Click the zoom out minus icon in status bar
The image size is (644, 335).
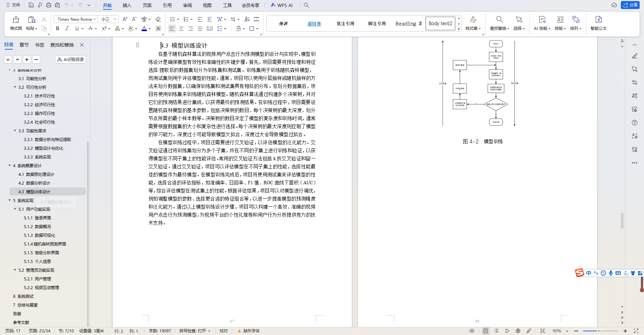click(x=577, y=331)
